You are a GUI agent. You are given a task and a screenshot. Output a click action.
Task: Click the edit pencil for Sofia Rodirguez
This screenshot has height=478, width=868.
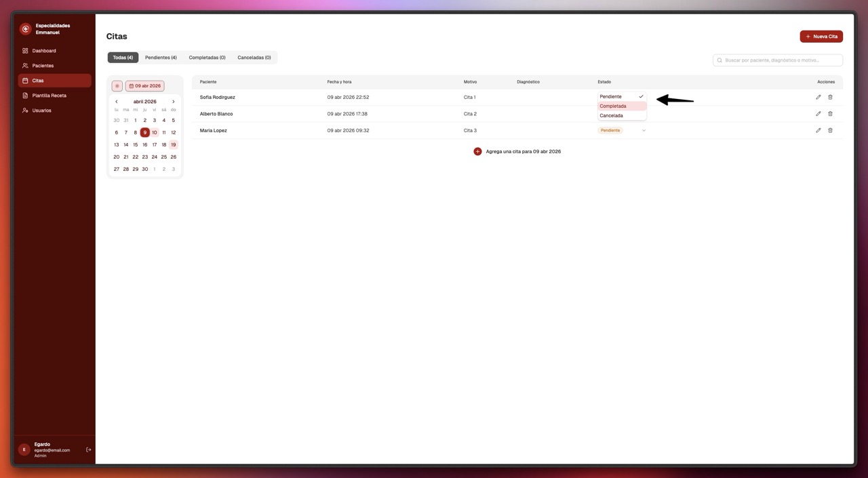(818, 97)
